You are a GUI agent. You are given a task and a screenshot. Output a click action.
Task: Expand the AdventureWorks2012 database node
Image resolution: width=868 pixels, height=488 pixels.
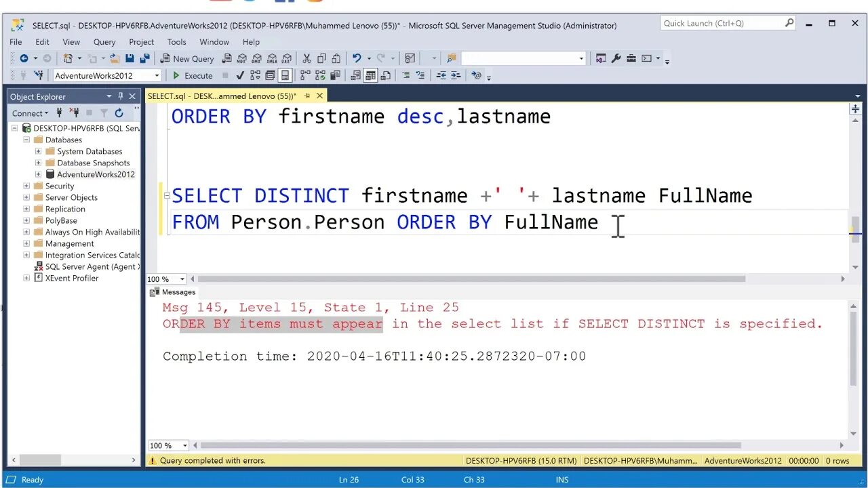point(38,174)
